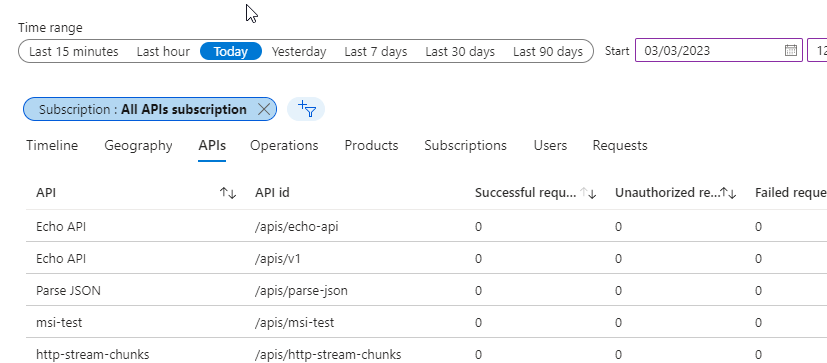Select the Echo API row with /apis/echo-api
Image resolution: width=827 pixels, height=363 pixels.
(426, 226)
